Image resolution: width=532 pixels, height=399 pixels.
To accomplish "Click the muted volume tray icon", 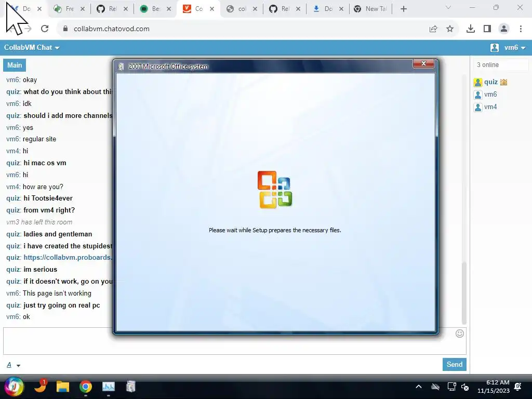I will 465,387.
